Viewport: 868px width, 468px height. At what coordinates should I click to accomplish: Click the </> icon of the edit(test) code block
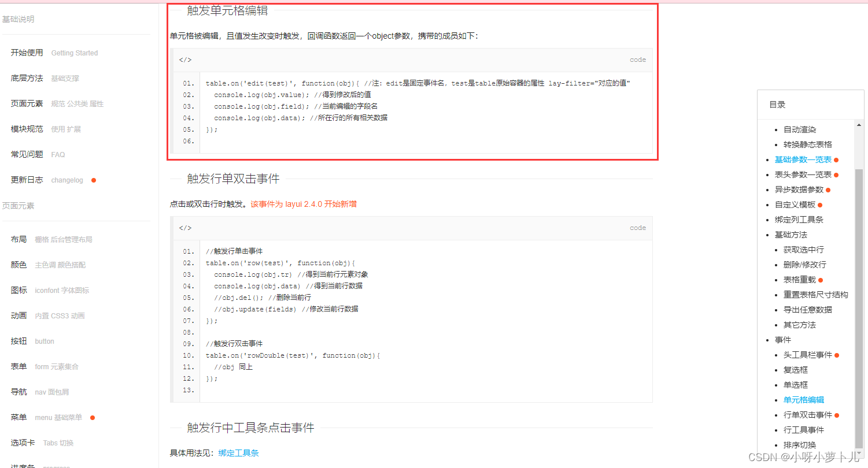185,60
